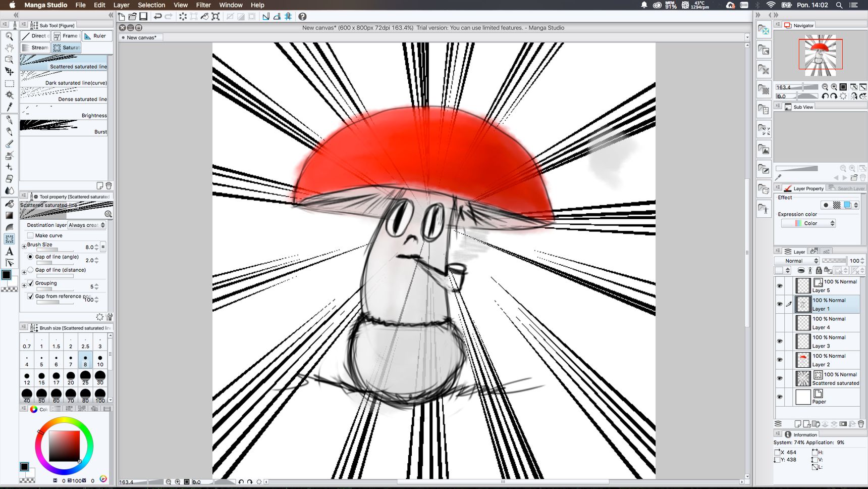Open the Filter menu

(203, 5)
